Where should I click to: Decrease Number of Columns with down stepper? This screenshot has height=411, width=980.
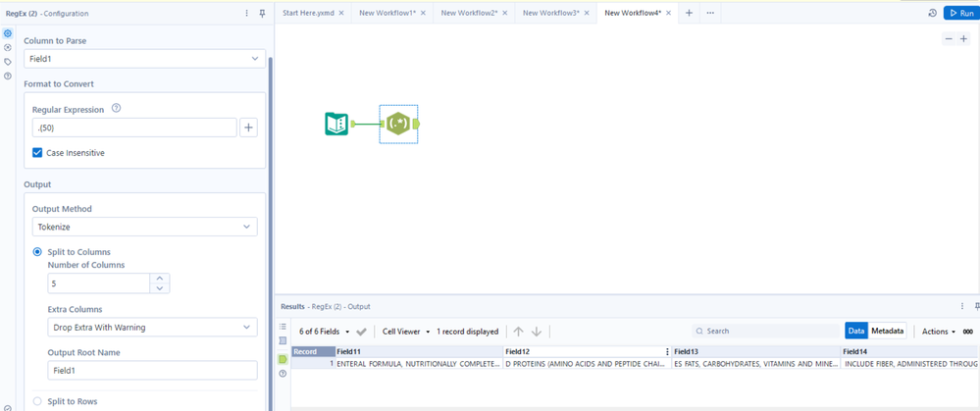160,288
